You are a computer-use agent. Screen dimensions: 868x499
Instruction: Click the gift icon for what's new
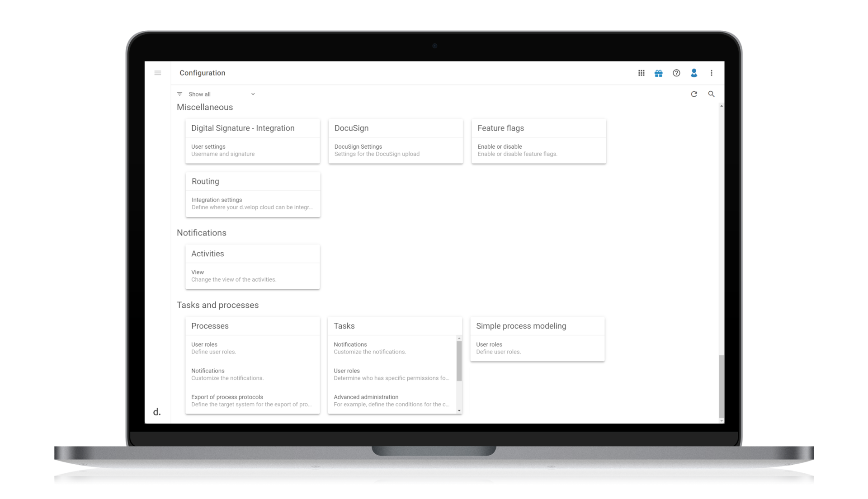[659, 73]
